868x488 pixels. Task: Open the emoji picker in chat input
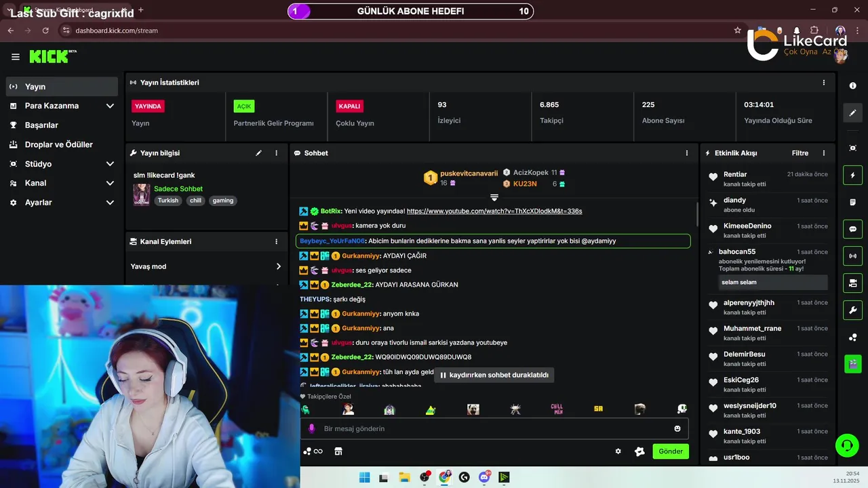point(677,428)
